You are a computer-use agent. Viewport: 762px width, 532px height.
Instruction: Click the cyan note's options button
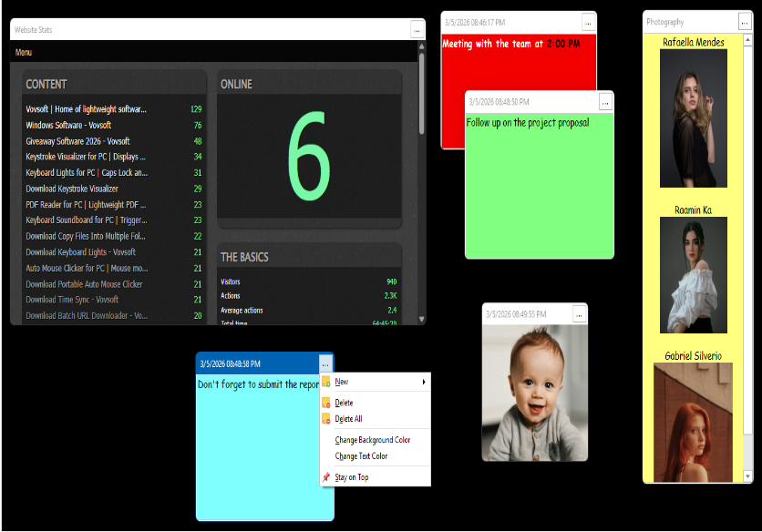325,364
